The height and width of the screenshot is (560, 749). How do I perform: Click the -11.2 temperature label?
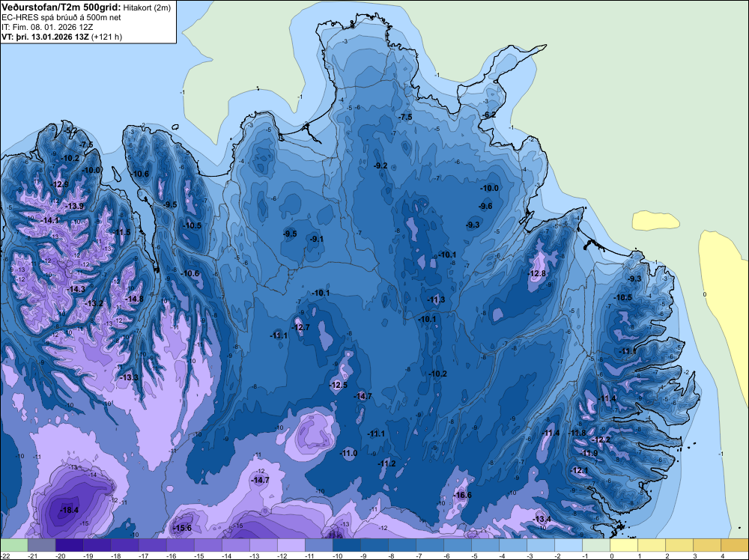386,463
